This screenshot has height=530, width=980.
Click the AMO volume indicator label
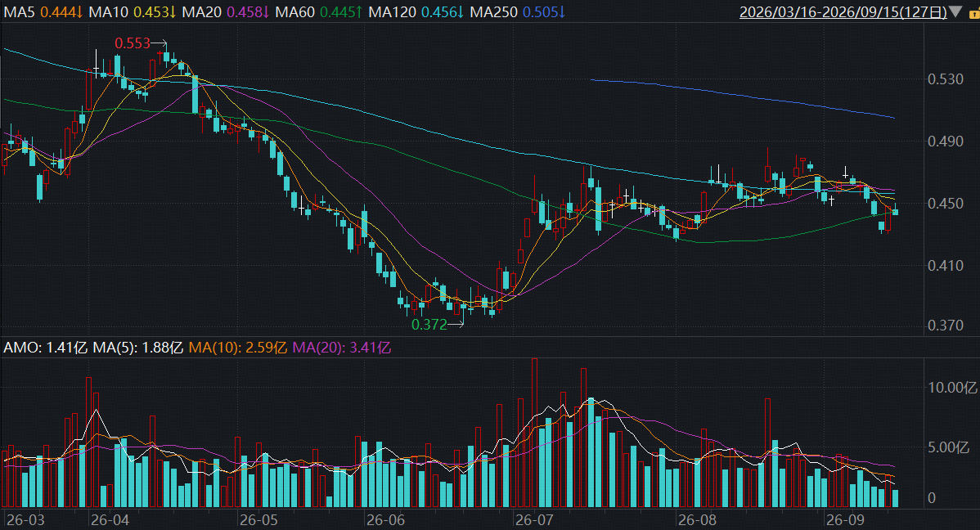(46, 348)
